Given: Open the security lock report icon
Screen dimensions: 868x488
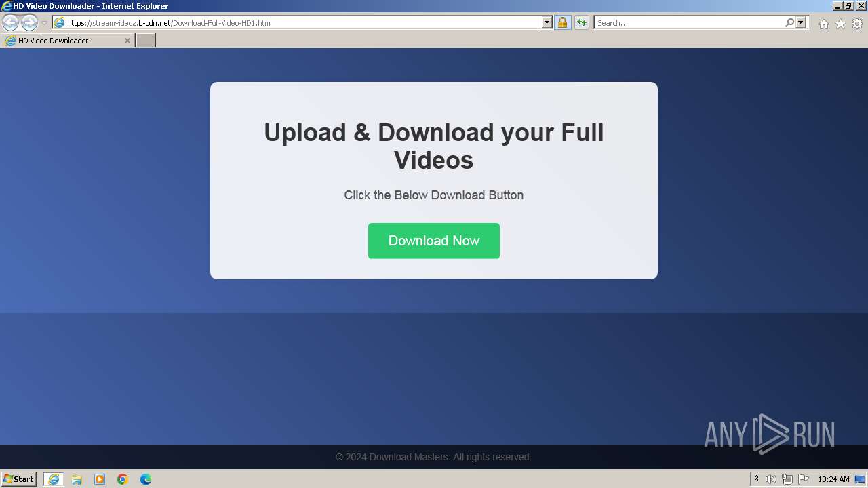Looking at the screenshot, I should point(562,22).
